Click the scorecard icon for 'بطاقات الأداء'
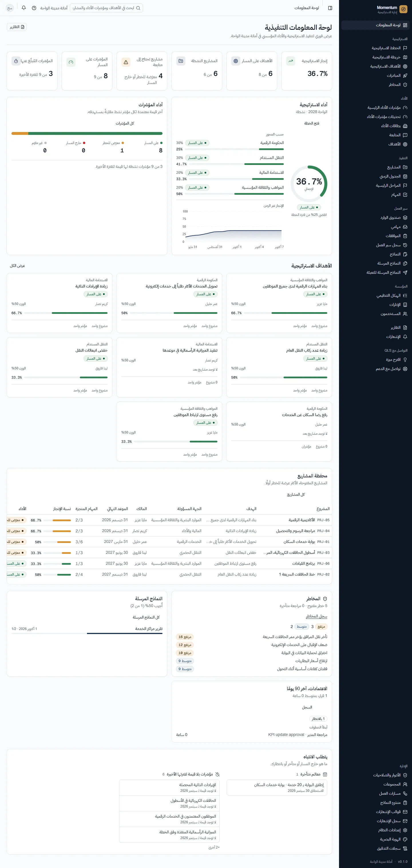The height and width of the screenshot is (868, 412). [x=405, y=126]
